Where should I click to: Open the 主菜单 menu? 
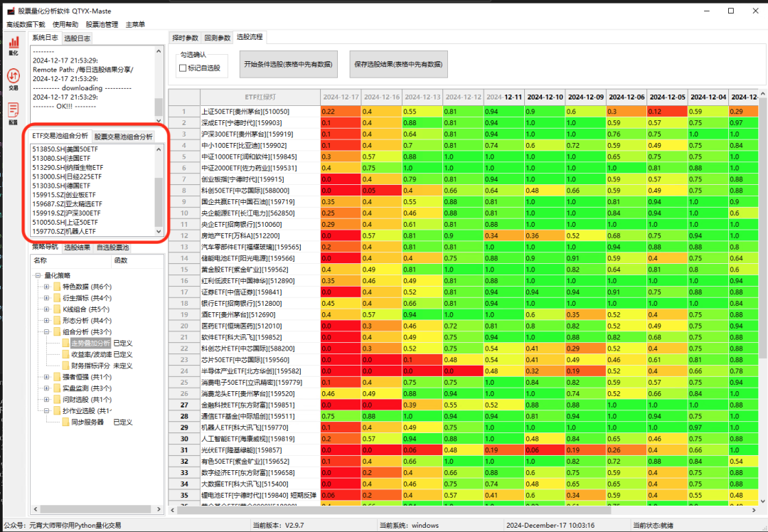click(x=135, y=24)
